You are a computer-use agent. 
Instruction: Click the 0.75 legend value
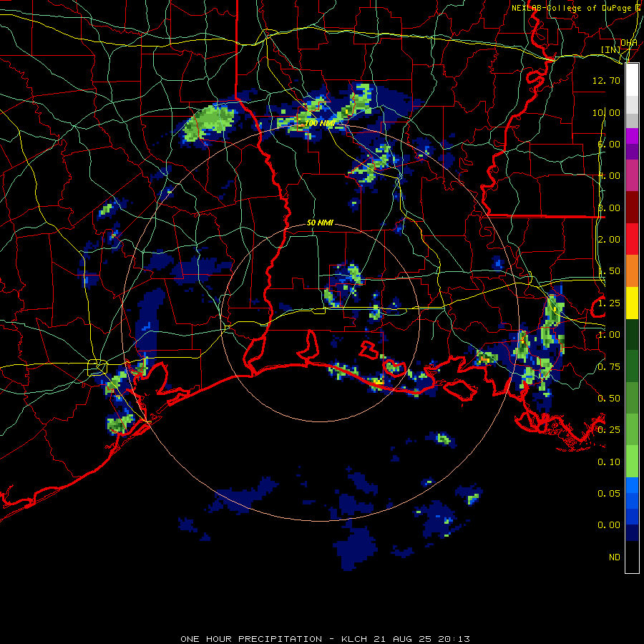coord(609,367)
